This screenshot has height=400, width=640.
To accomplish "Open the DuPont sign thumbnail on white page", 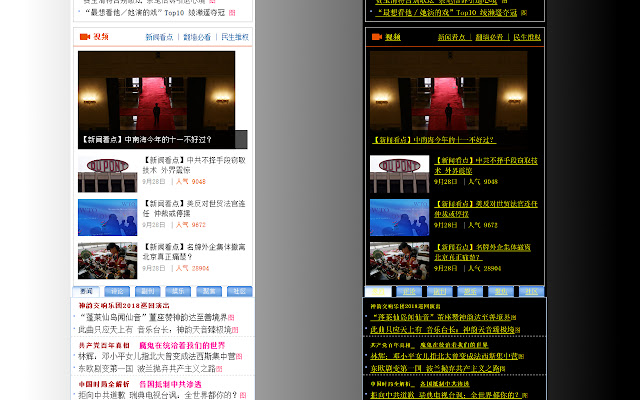I will point(108,174).
